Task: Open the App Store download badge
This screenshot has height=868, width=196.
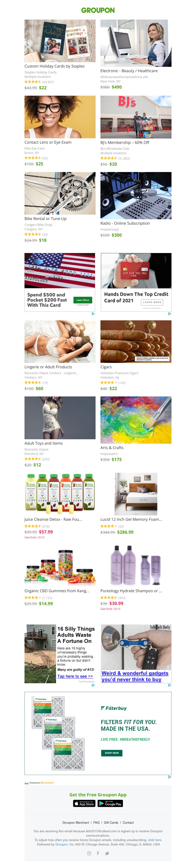Action: (x=84, y=803)
